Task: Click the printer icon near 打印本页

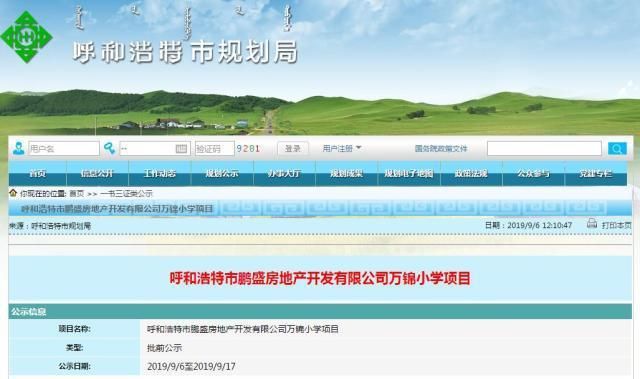Action: tap(592, 223)
